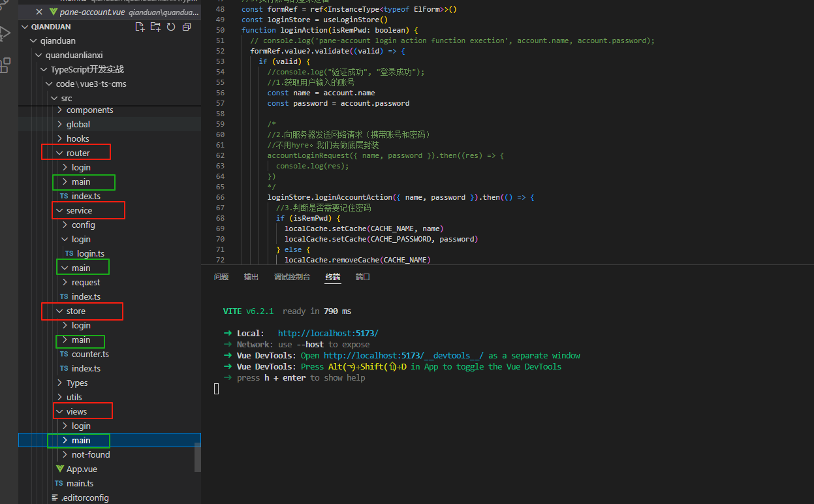Viewport: 814px width, 504px height.
Task: Click the New File icon in Explorer header
Action: pos(140,27)
